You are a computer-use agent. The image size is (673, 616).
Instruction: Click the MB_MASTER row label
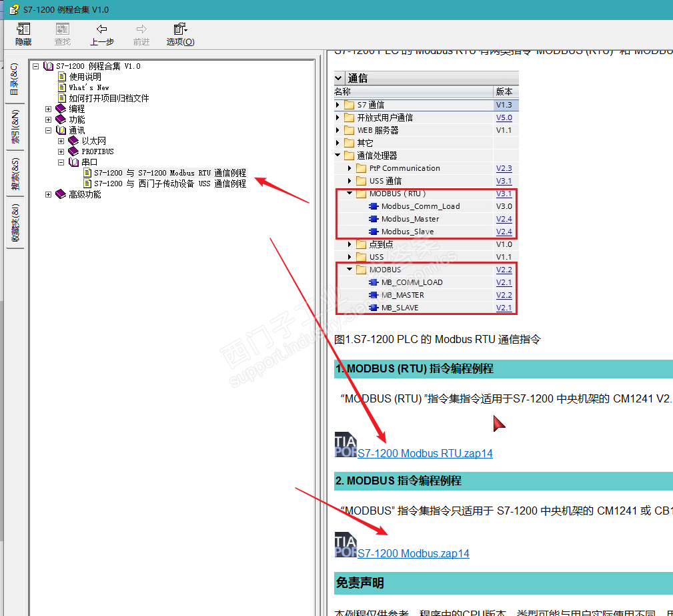point(403,295)
